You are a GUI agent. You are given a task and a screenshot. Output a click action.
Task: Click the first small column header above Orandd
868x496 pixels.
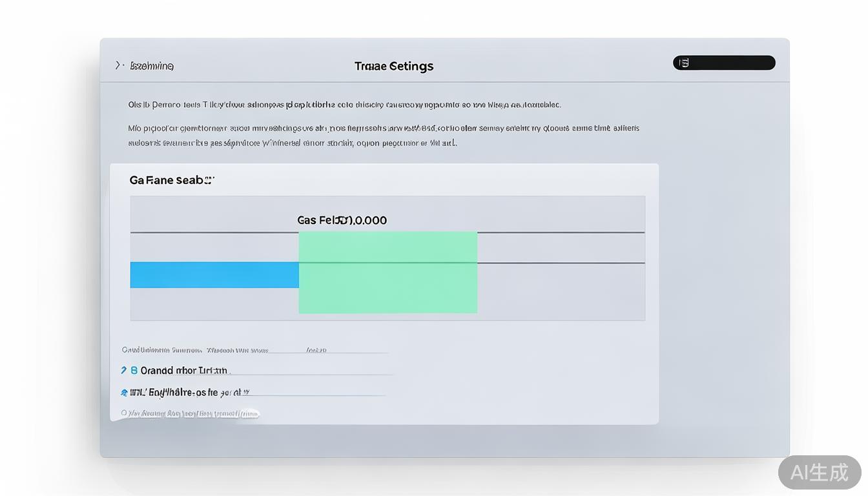pos(161,350)
